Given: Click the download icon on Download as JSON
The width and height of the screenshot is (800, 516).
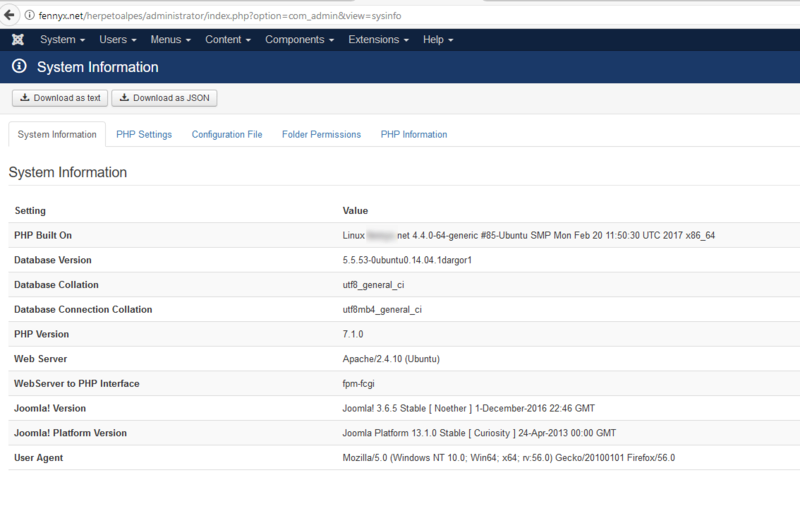Looking at the screenshot, I should coord(124,97).
